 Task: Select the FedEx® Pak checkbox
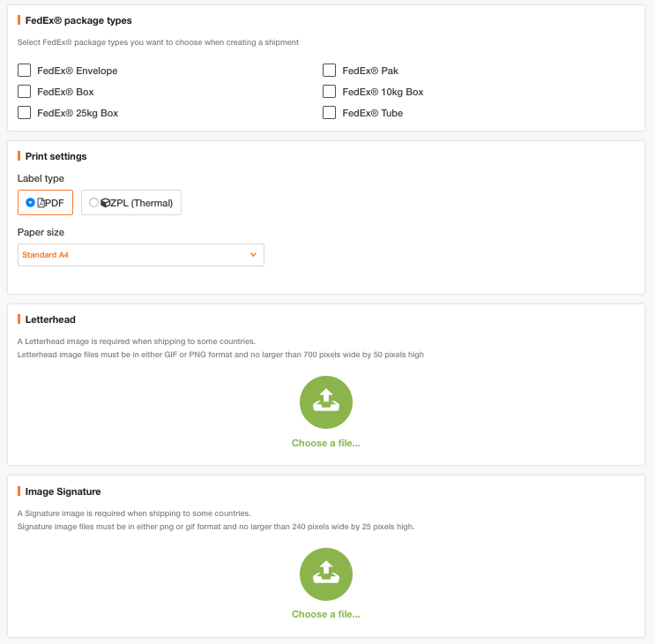pyautogui.click(x=329, y=71)
